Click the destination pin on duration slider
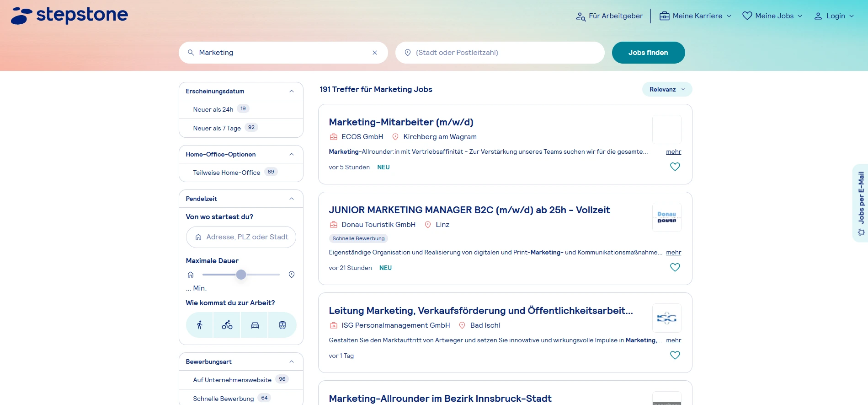The height and width of the screenshot is (405, 868). tap(292, 275)
